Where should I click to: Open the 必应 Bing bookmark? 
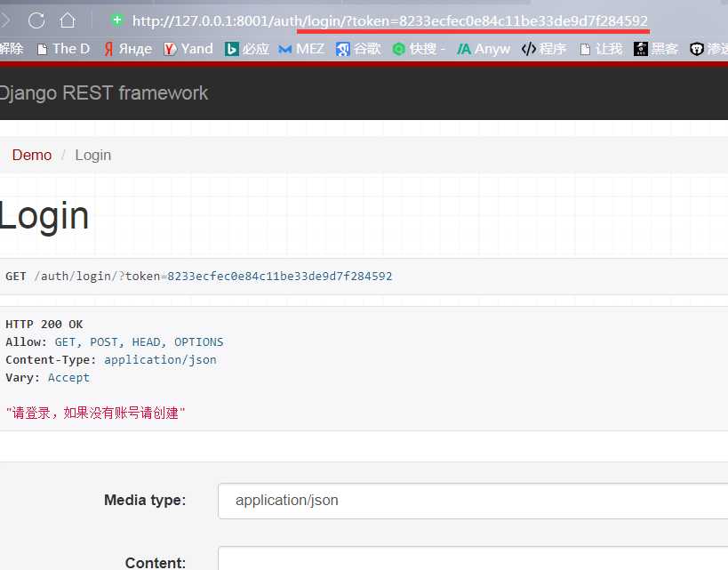coord(246,49)
